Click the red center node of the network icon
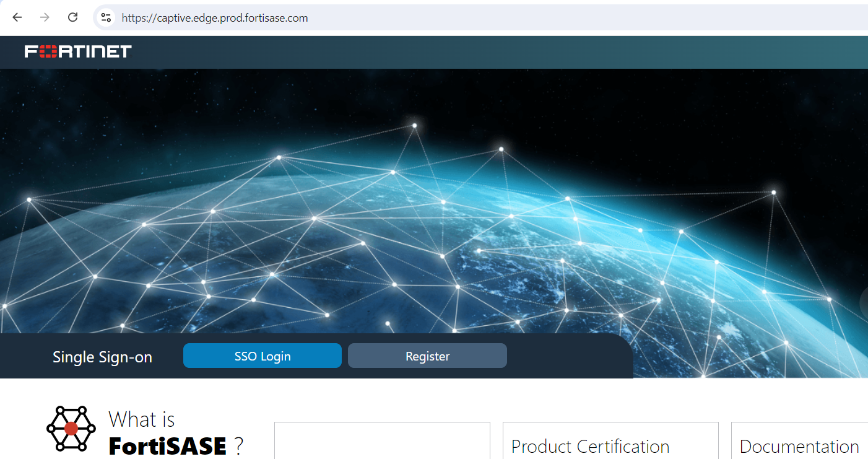The height and width of the screenshot is (459, 868). (71, 429)
